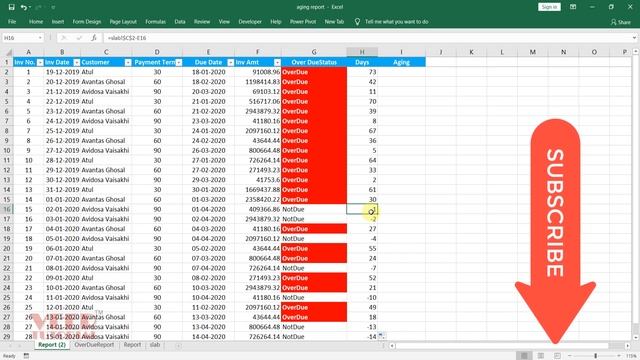The width and height of the screenshot is (640, 360).
Task: Open the Payment Term filter dropdown
Action: (179, 62)
